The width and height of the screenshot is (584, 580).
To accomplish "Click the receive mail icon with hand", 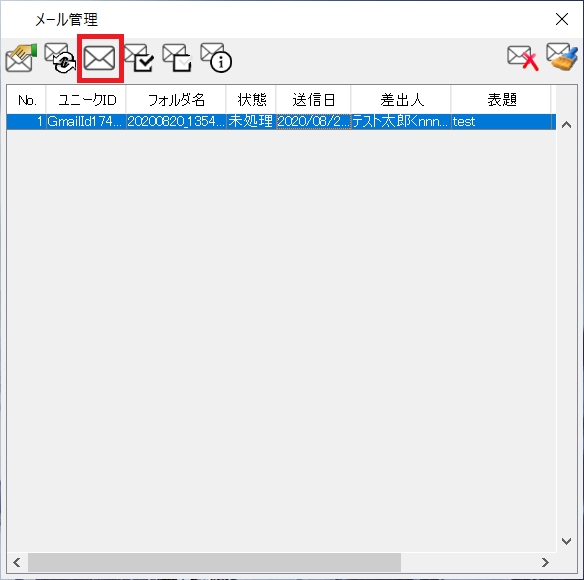I will [x=21, y=58].
